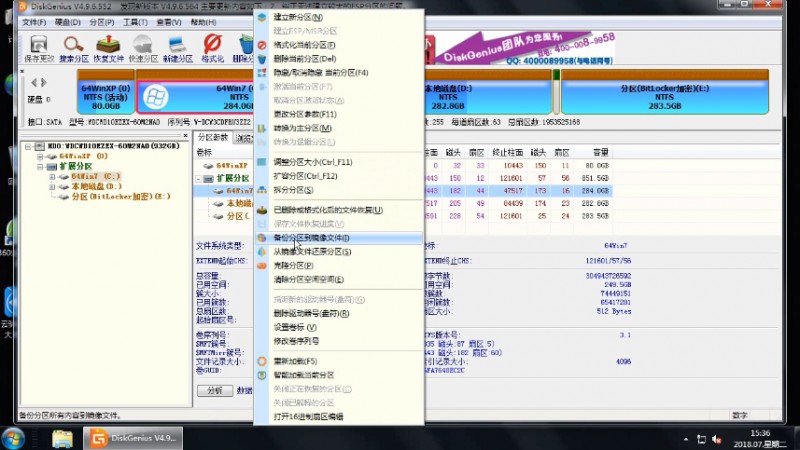This screenshot has height=450, width=800.
Task: Expand the 本地磁盘(D:) tree node
Action: tap(52, 187)
